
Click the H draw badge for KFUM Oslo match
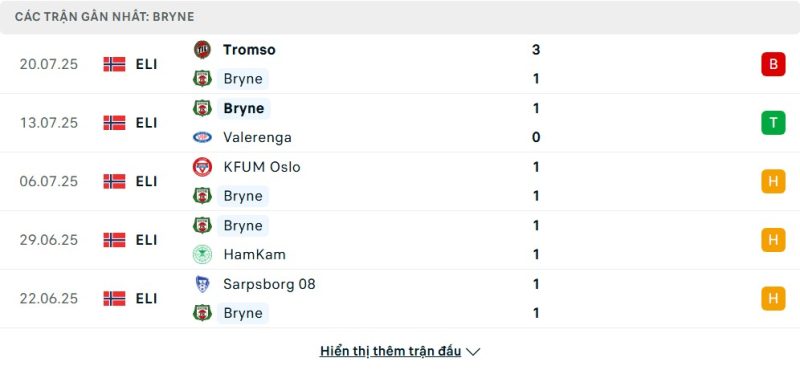(773, 182)
